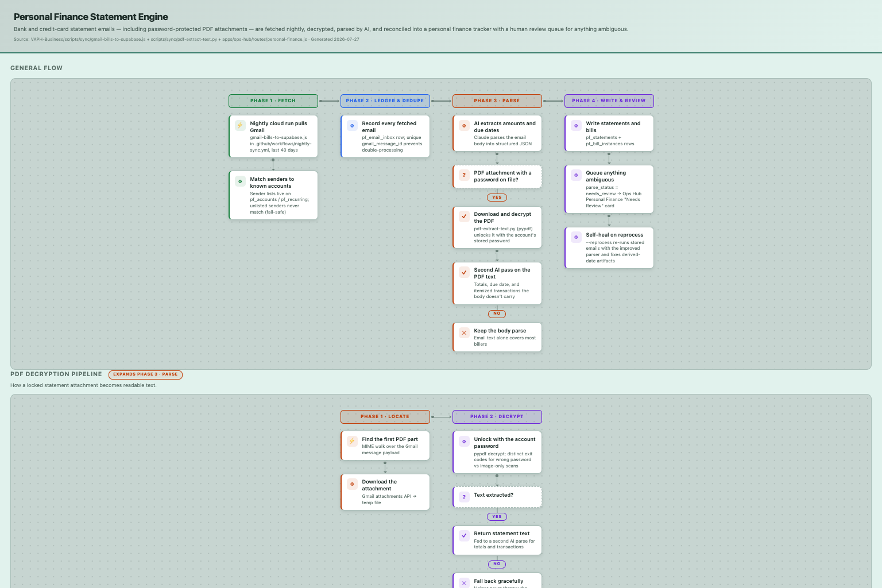Click the checkmark icon on Download and decrypt card

pos(464,216)
